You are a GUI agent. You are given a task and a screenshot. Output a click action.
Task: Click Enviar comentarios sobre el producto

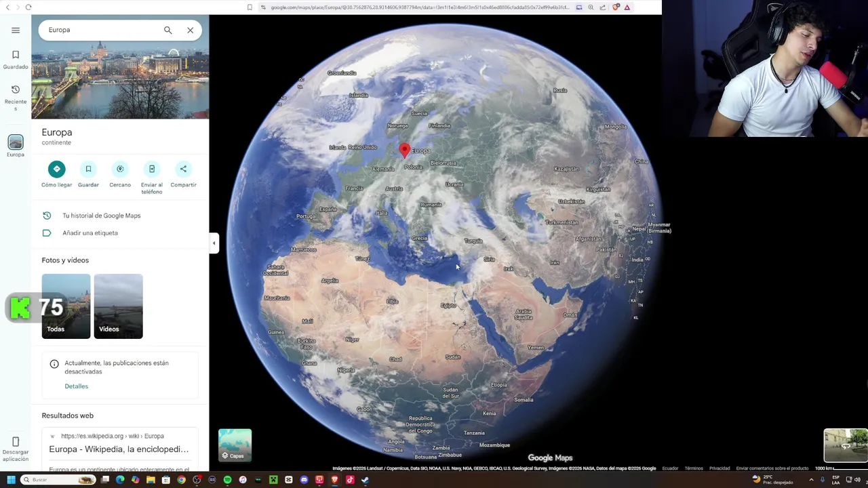(772, 468)
